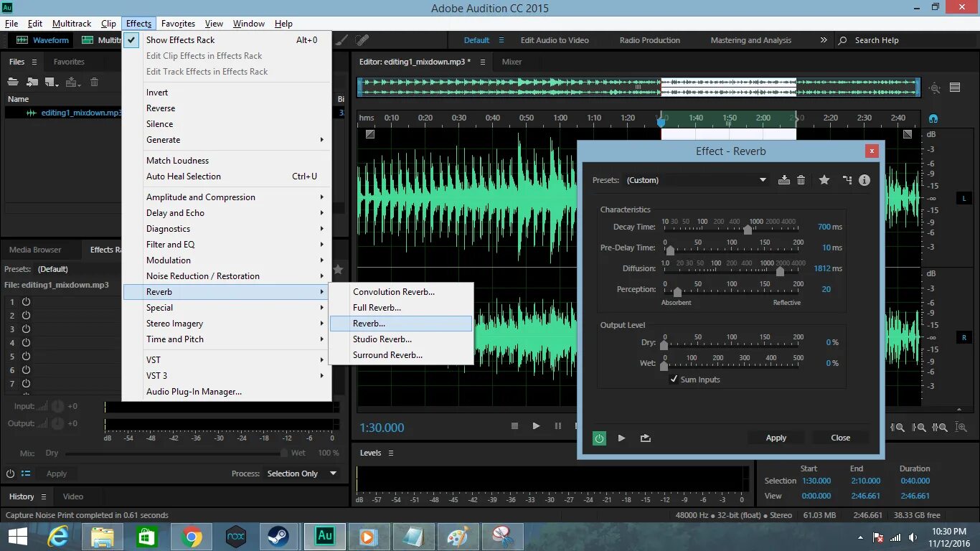
Task: Uncheck the Sum Inputs checkbox
Action: [674, 379]
